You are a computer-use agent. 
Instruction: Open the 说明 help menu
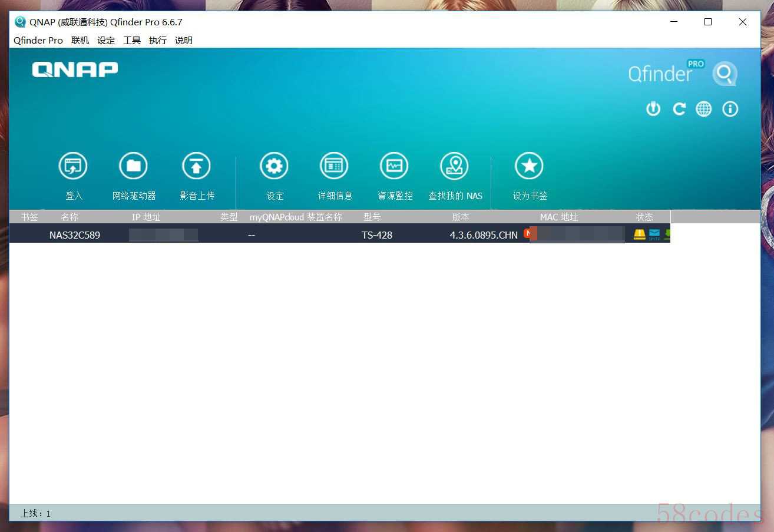pyautogui.click(x=184, y=41)
